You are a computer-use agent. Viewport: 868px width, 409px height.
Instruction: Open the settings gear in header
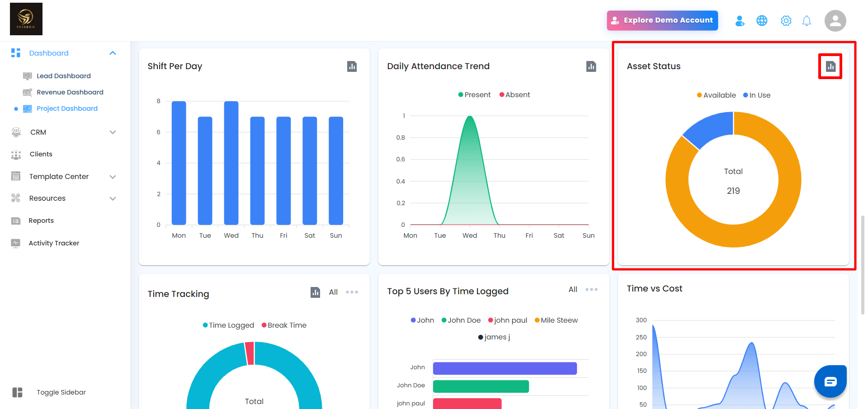(x=786, y=21)
